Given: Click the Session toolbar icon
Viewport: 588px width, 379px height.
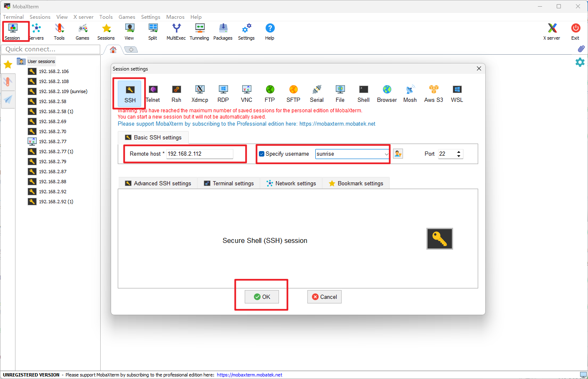Looking at the screenshot, I should tap(13, 32).
